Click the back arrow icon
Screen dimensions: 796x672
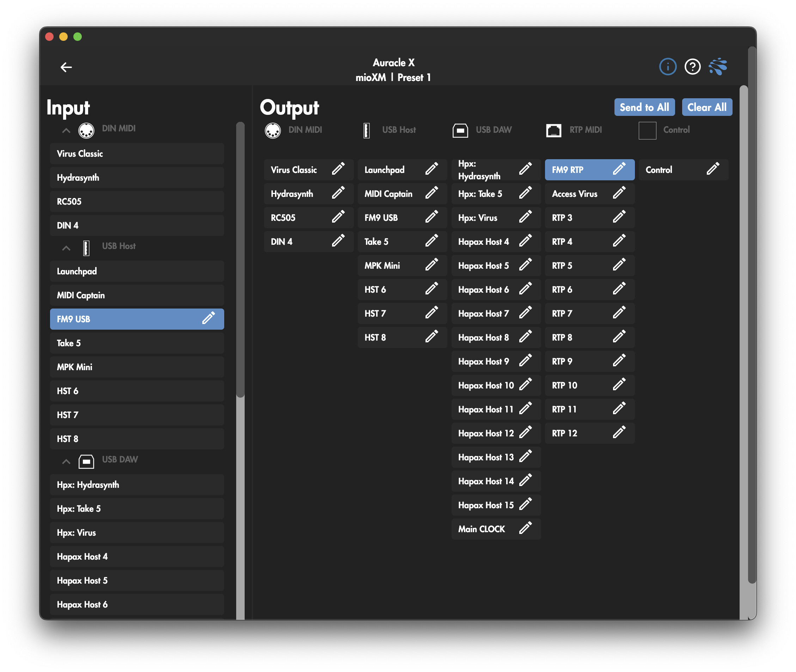[66, 67]
